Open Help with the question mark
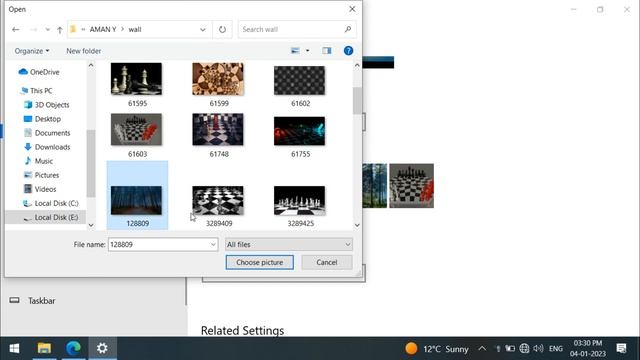The width and height of the screenshot is (640, 360). click(x=348, y=51)
